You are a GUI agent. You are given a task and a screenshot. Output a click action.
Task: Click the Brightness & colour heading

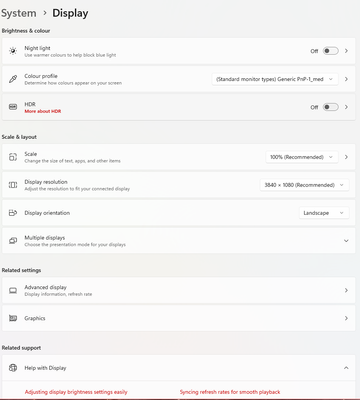tap(26, 31)
